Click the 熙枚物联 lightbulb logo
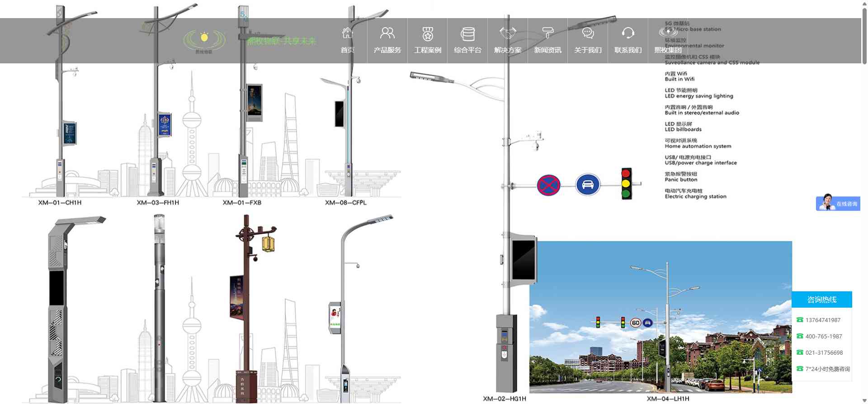Screen dimensions: 868x404 click(x=204, y=41)
